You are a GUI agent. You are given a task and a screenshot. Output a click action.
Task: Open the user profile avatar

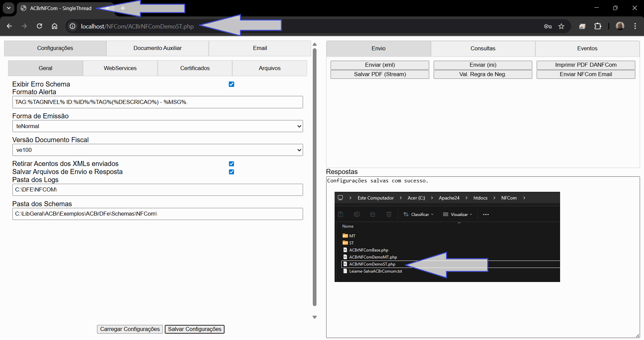click(620, 26)
